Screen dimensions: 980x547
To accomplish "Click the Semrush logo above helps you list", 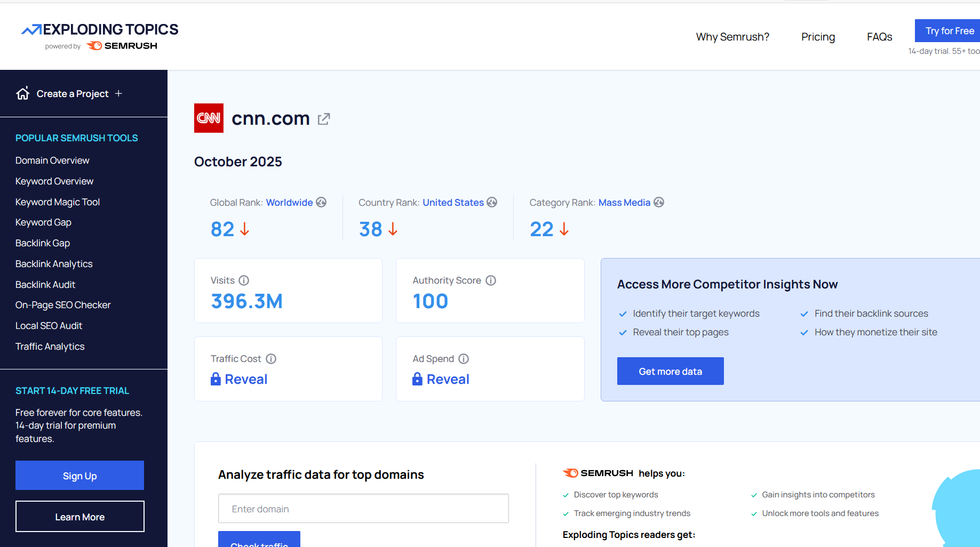I will point(598,473).
